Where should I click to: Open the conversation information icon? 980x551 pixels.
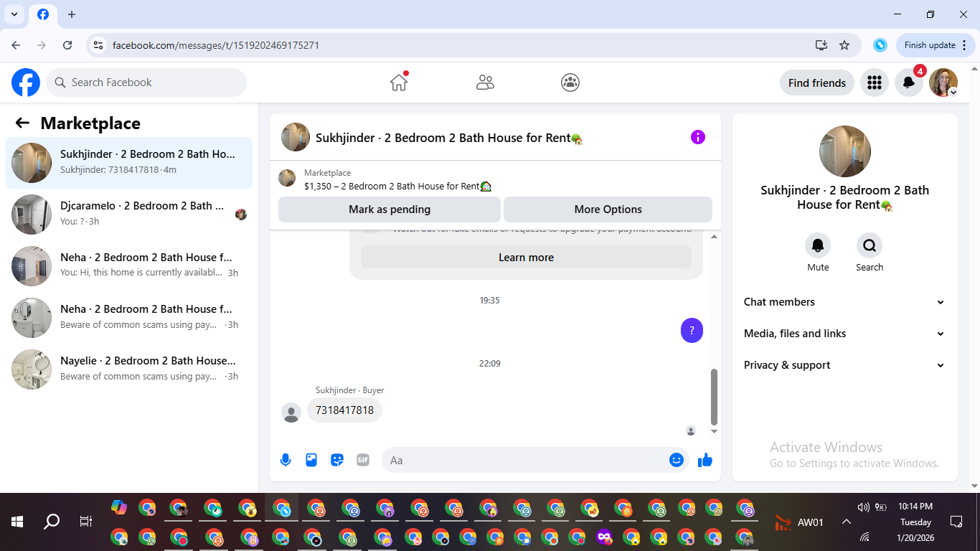[x=698, y=137]
